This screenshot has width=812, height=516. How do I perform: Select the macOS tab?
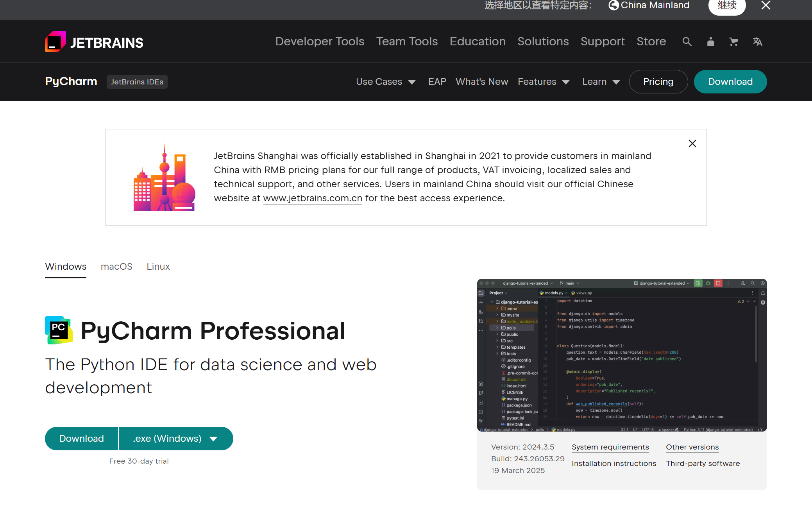[116, 267]
